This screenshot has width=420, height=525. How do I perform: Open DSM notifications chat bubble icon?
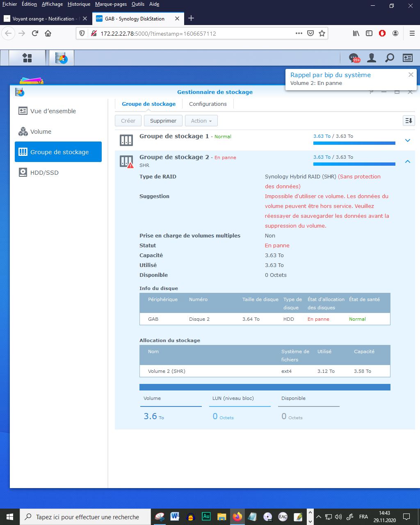354,58
